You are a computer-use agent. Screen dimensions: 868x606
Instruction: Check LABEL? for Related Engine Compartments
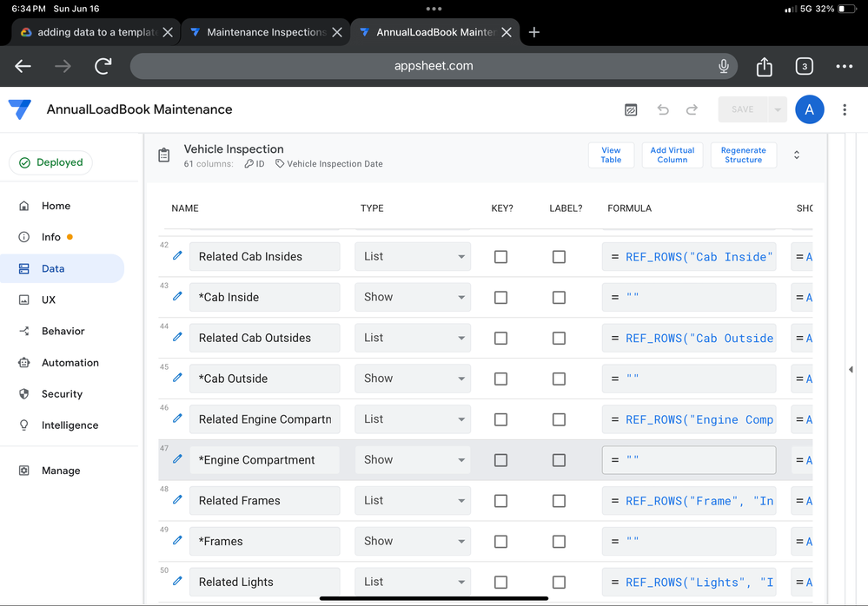point(559,419)
